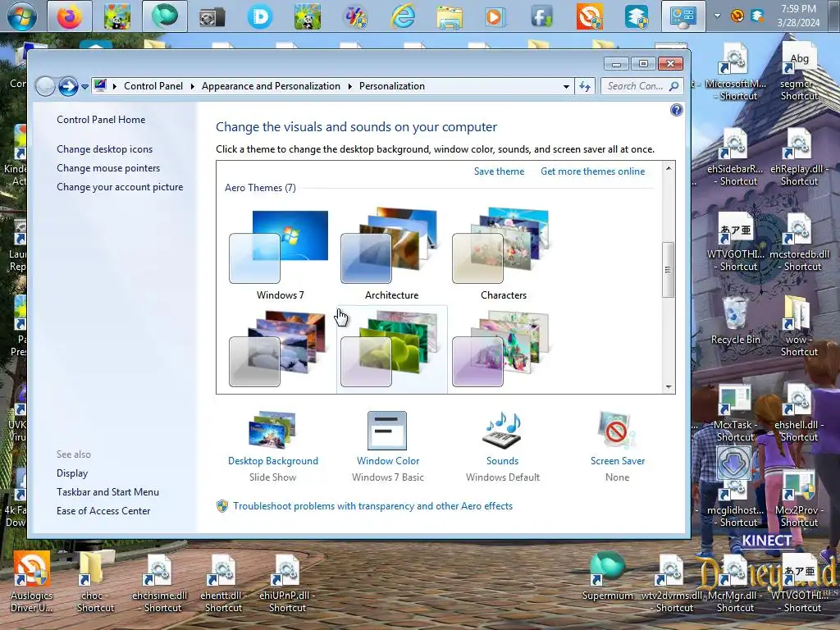Open Auslogics Driver Updater desktop icon

(32, 582)
